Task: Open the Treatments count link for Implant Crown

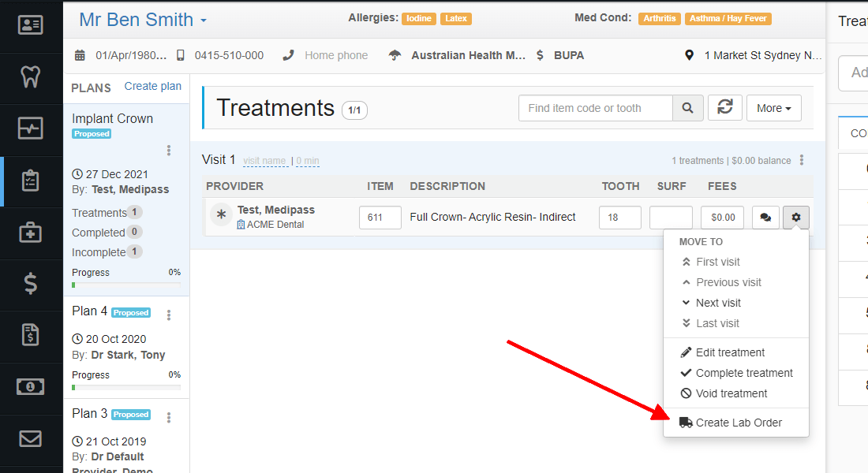Action: [101, 212]
